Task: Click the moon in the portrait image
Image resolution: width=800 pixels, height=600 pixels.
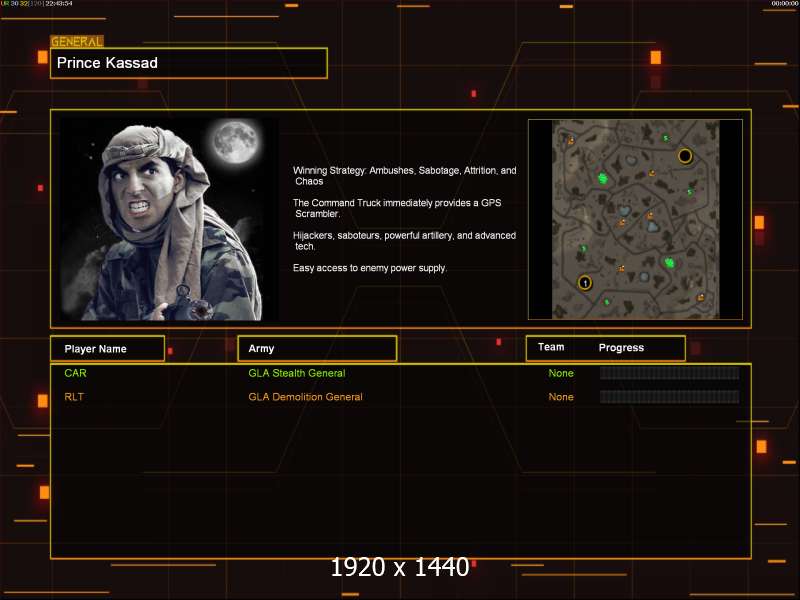Action: click(235, 142)
